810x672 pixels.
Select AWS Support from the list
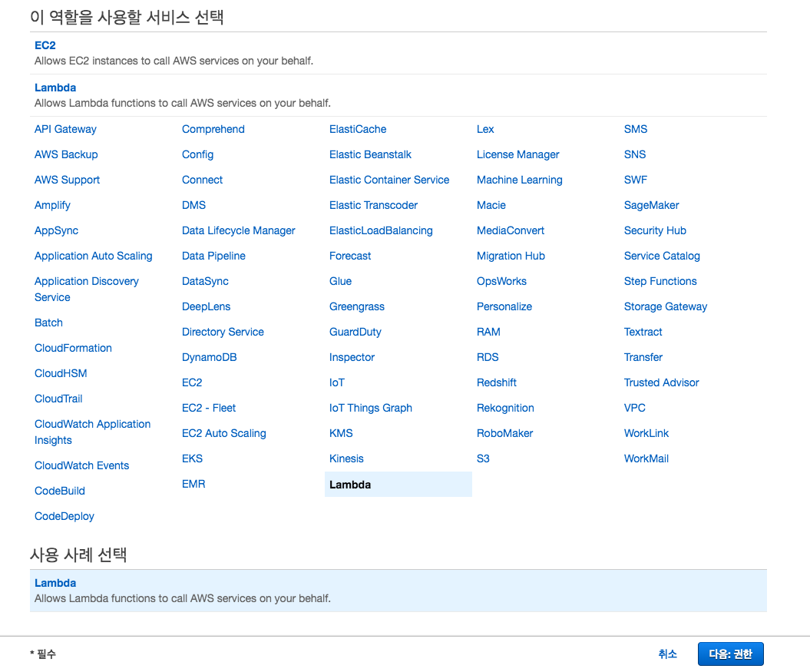point(67,180)
